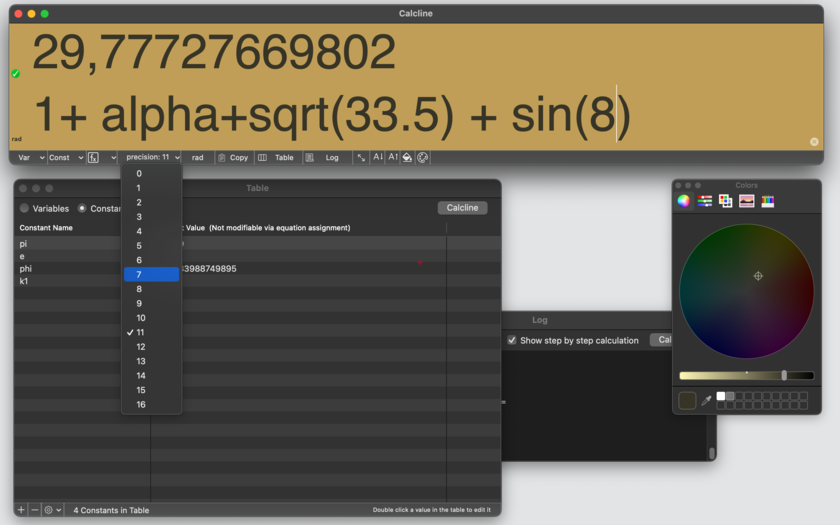Pick a screen color with the eyedropper
The image size is (840, 525).
click(x=707, y=400)
